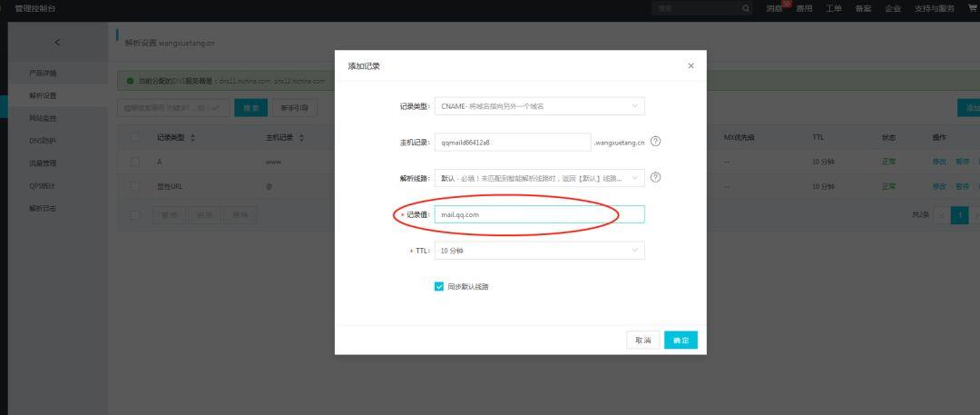The height and width of the screenshot is (415, 980).
Task: Click the 主机记录 input with qqmaild66412a8
Action: tap(513, 142)
